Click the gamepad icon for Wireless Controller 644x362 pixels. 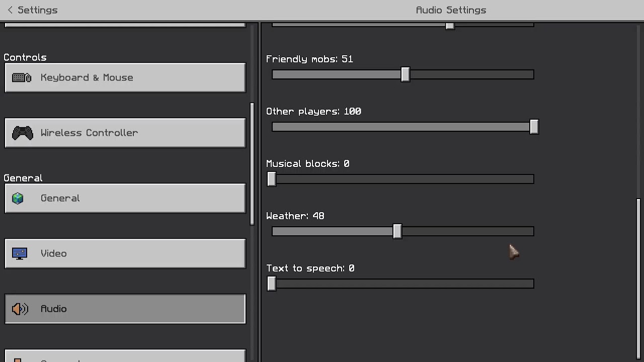point(22,133)
